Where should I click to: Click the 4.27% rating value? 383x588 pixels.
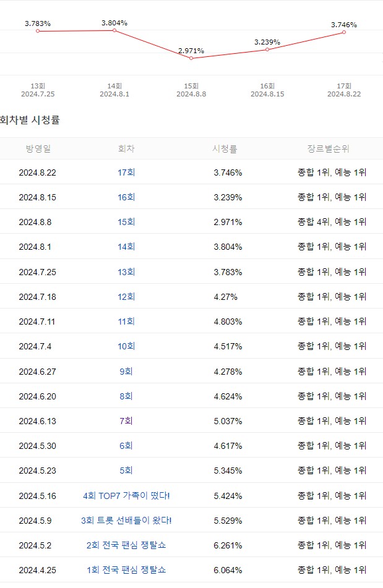click(225, 297)
